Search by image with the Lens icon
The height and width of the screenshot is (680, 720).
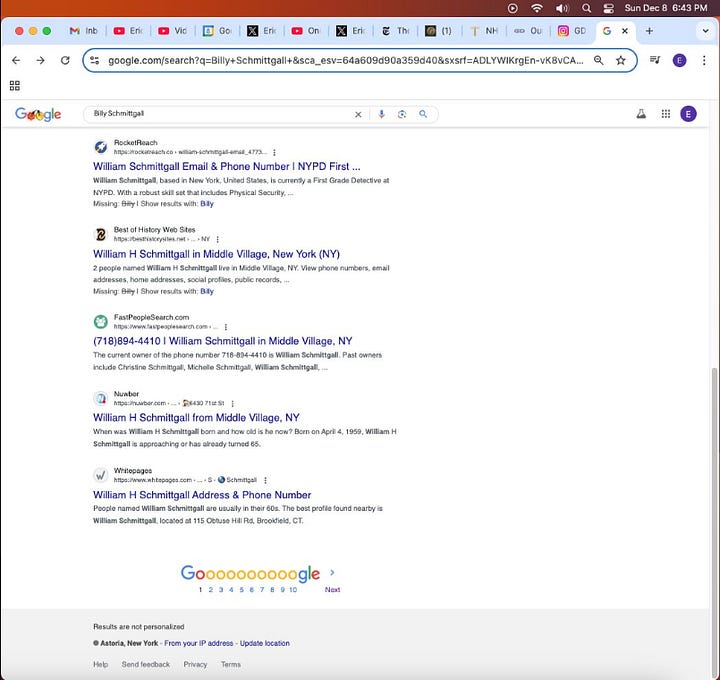(402, 114)
